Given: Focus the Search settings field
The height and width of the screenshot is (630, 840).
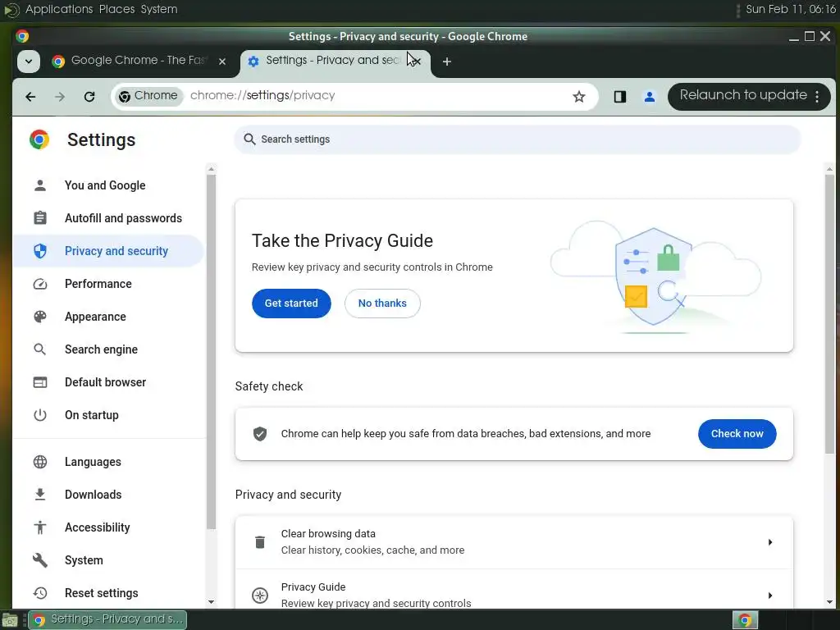Looking at the screenshot, I should point(518,139).
